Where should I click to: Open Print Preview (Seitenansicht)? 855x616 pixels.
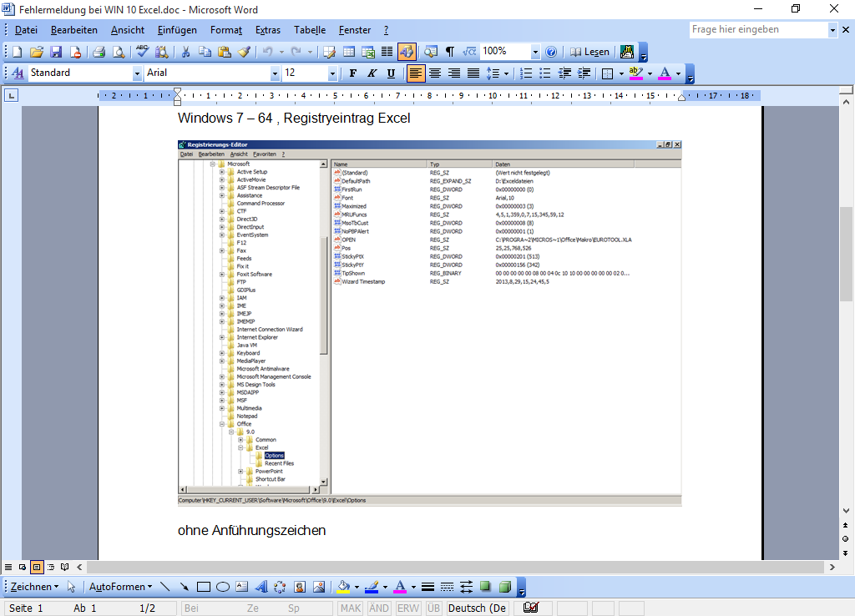click(119, 52)
